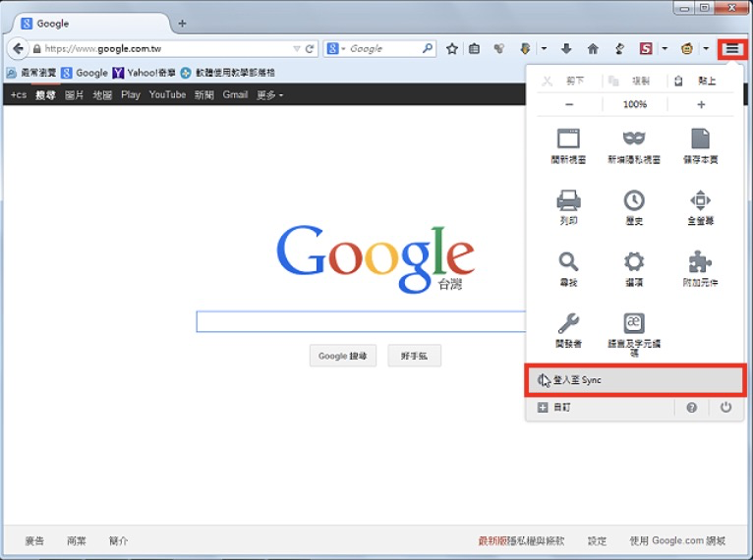Save page icon in menu panel

point(700,146)
